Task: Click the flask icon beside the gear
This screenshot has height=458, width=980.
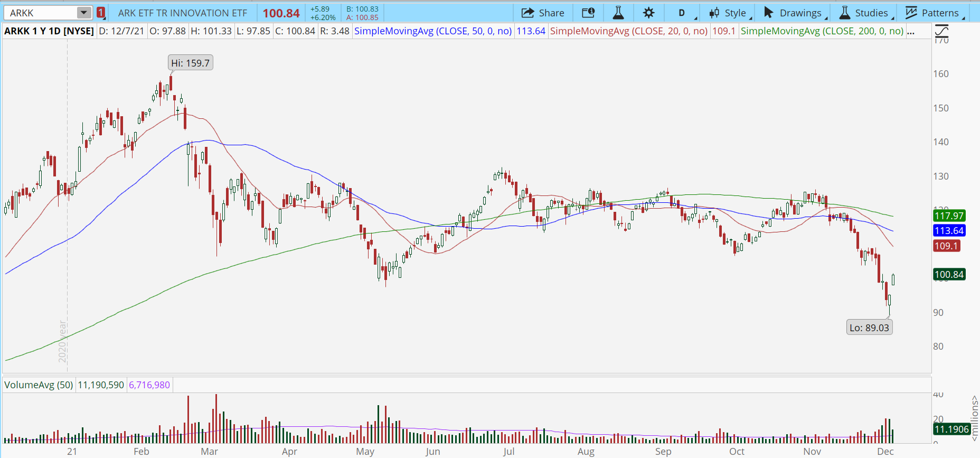Action: pyautogui.click(x=618, y=13)
